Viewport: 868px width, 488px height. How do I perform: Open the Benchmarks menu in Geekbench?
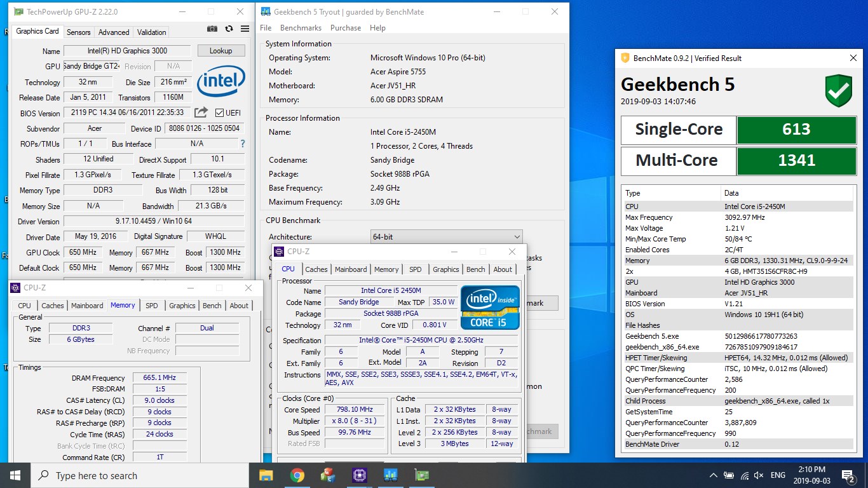click(301, 28)
